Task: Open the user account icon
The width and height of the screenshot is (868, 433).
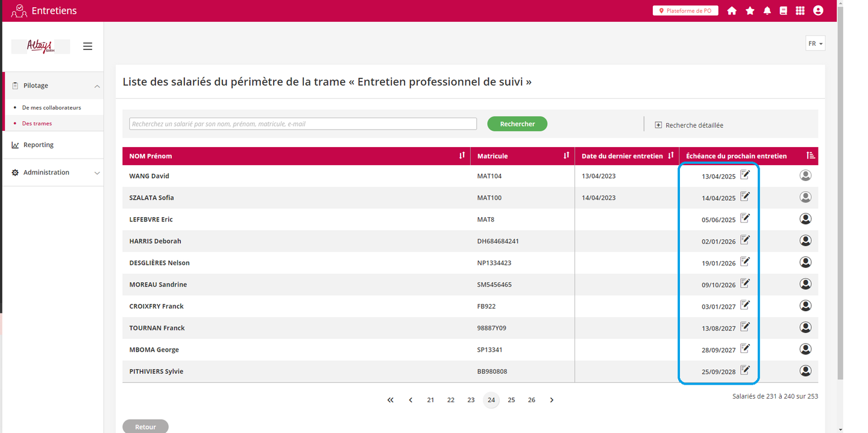Action: [x=818, y=11]
